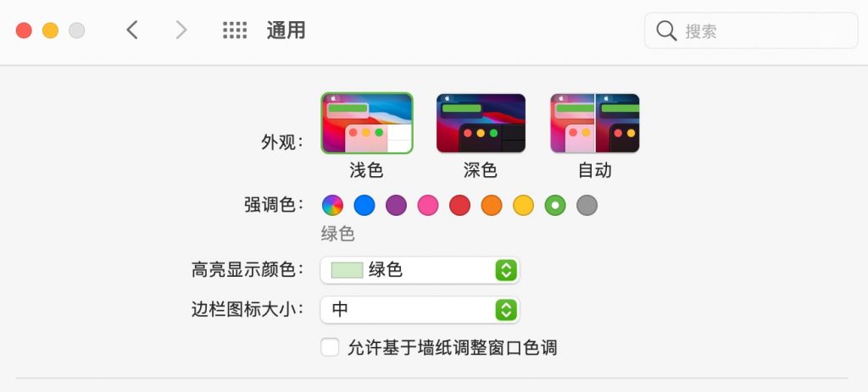Open the 边栏图标大小 dropdown showing 中
Viewport: 868px width, 392px height.
[x=420, y=310]
